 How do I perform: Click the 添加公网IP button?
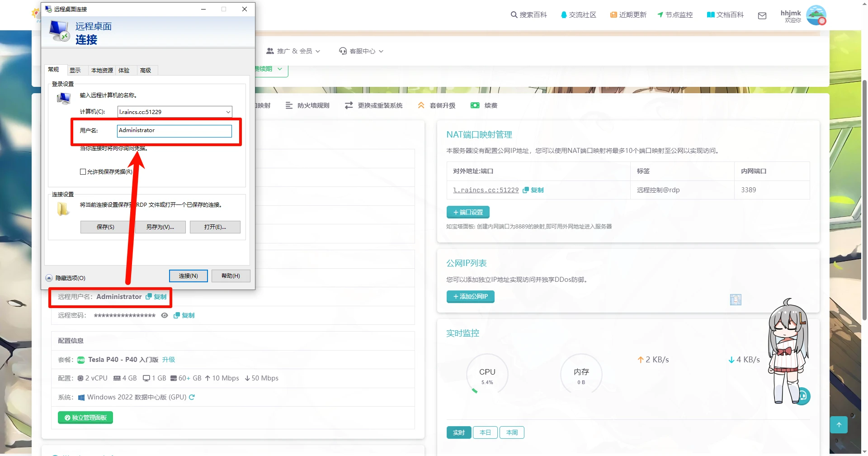click(470, 297)
